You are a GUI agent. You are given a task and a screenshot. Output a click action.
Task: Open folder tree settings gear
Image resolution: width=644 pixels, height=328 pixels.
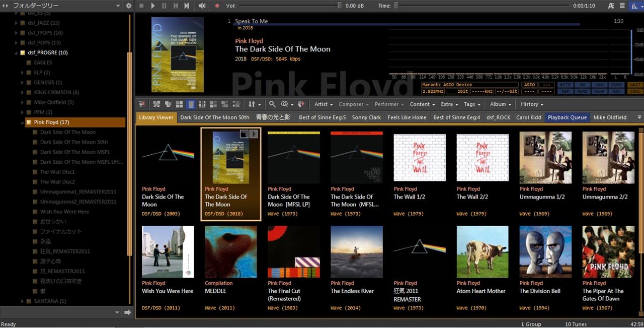point(128,6)
